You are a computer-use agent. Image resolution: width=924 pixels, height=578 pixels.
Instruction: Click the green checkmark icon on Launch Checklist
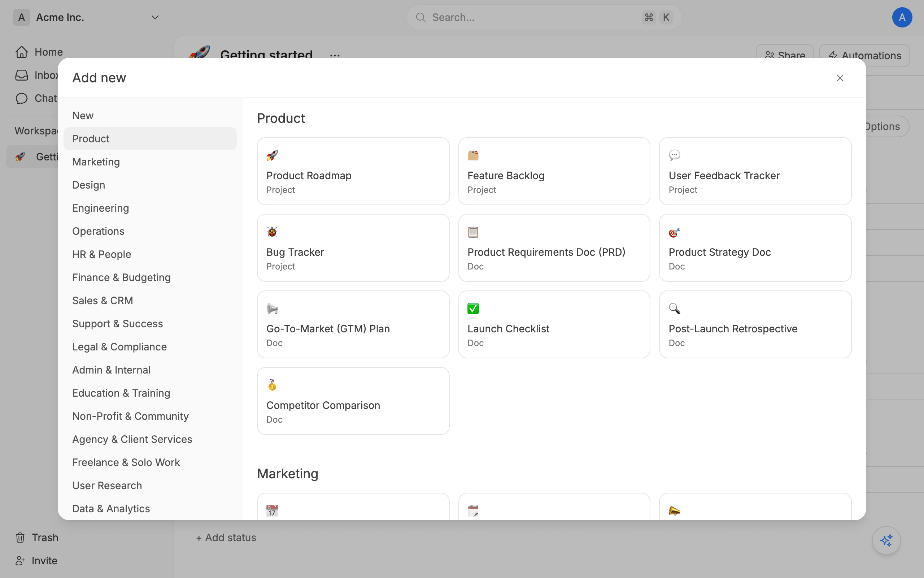473,309
